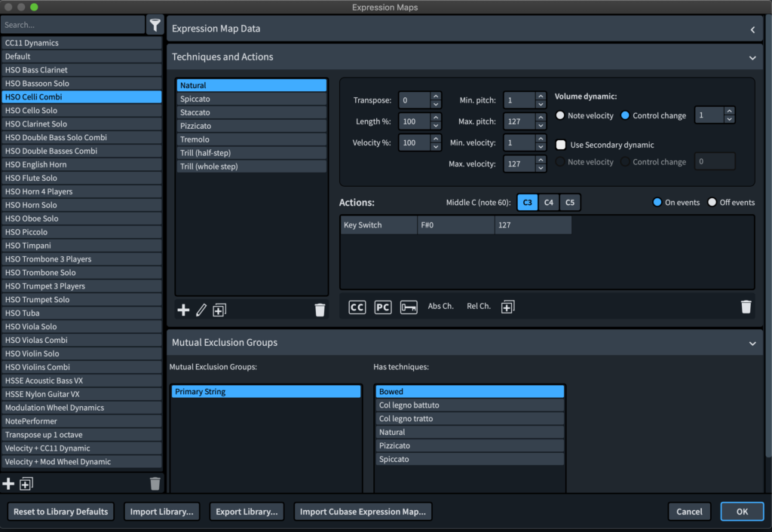
Task: Expand the Expression Map Data section
Action: pyautogui.click(x=752, y=29)
